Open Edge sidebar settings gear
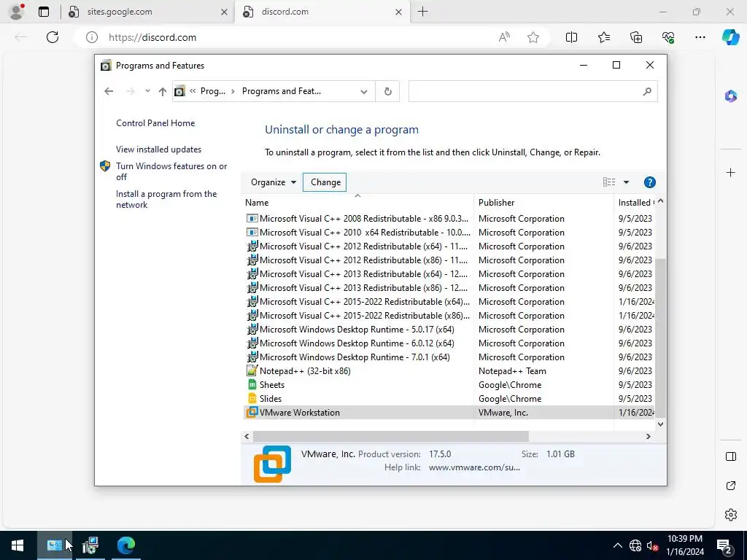The image size is (747, 560). 731,515
